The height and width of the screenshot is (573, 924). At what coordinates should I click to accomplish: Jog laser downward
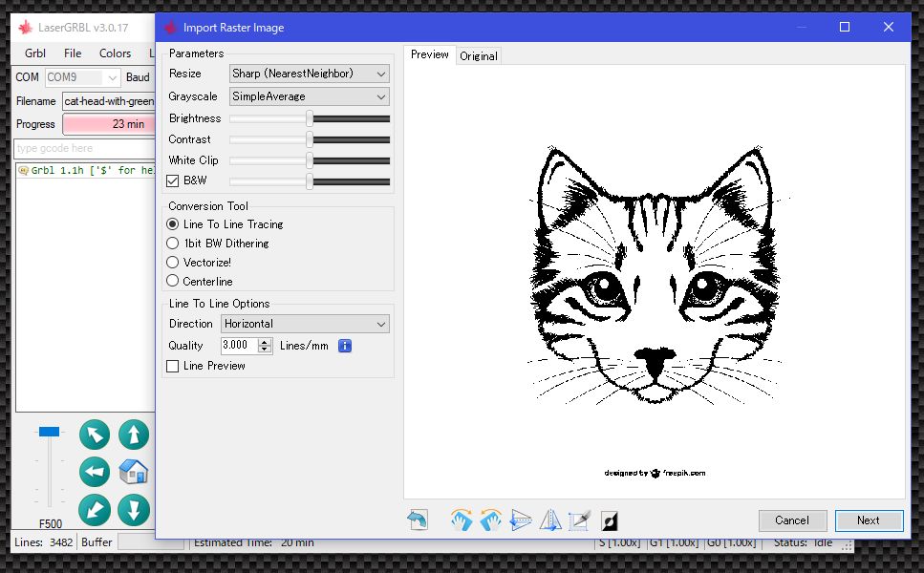(134, 510)
